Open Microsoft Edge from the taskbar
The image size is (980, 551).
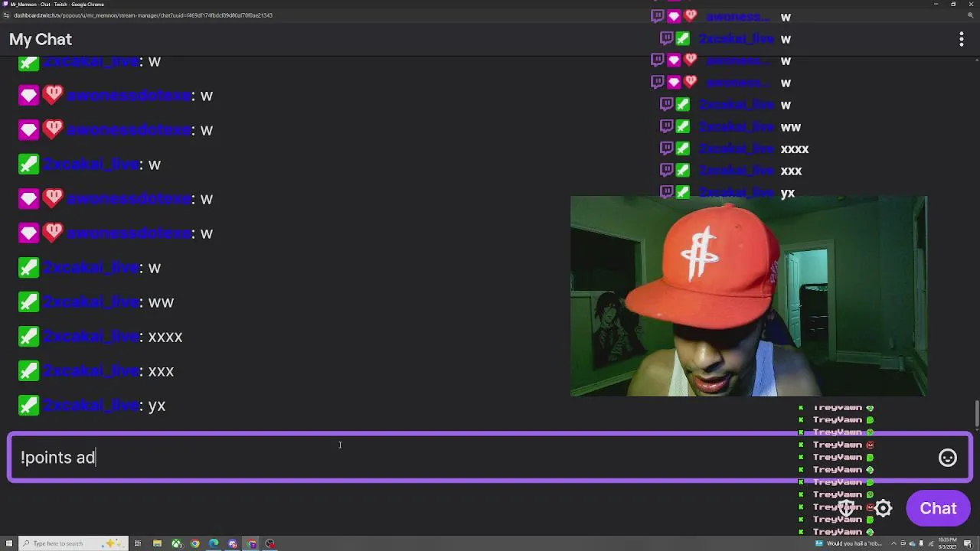pos(214,543)
